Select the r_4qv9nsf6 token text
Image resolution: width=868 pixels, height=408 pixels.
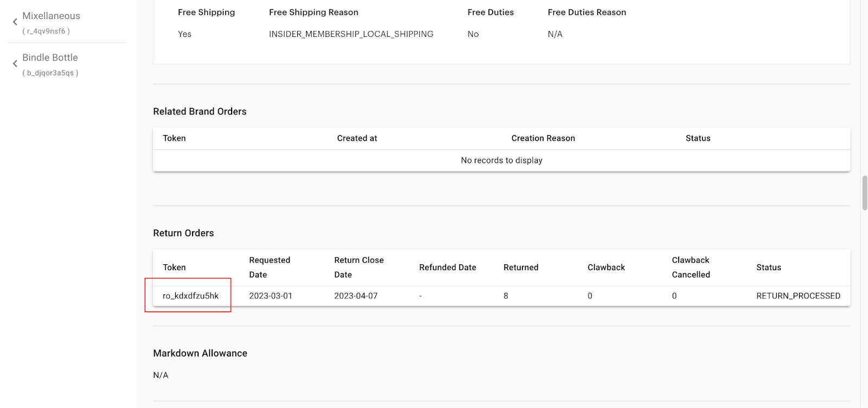tap(46, 31)
